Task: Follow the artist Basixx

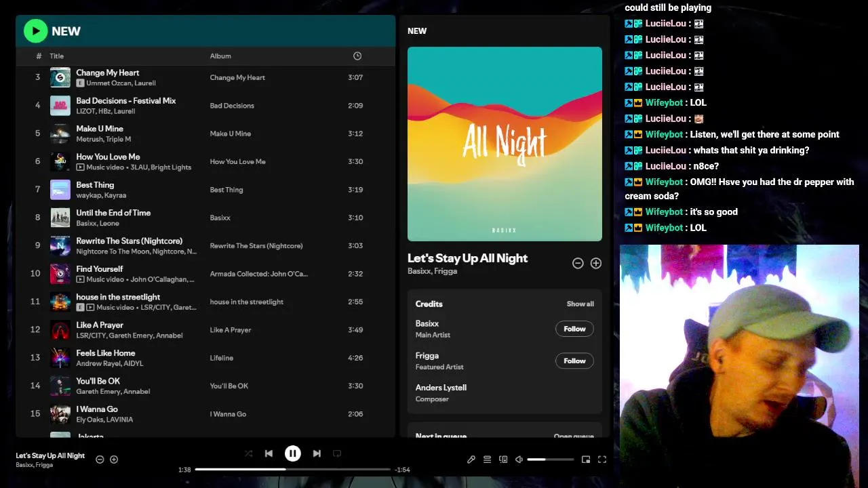Action: coord(574,329)
